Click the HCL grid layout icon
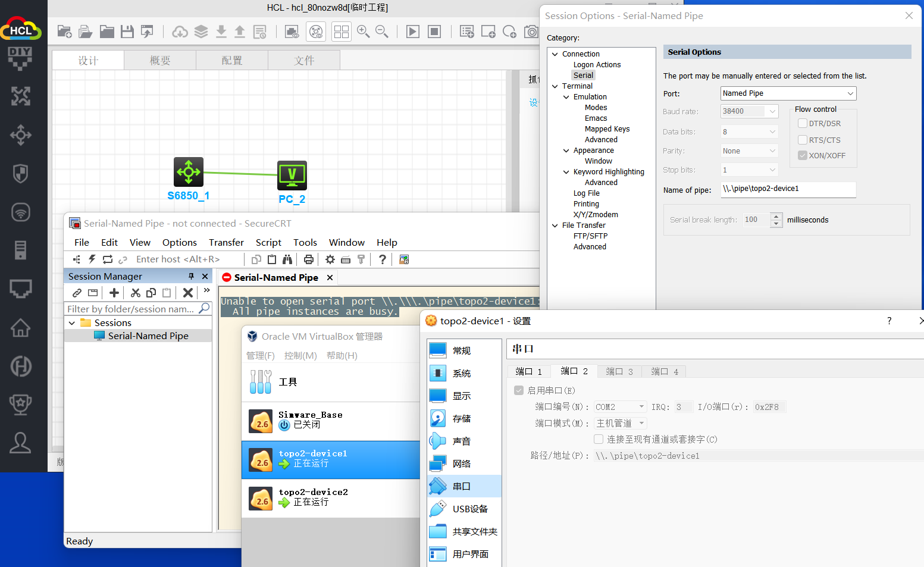 [342, 32]
